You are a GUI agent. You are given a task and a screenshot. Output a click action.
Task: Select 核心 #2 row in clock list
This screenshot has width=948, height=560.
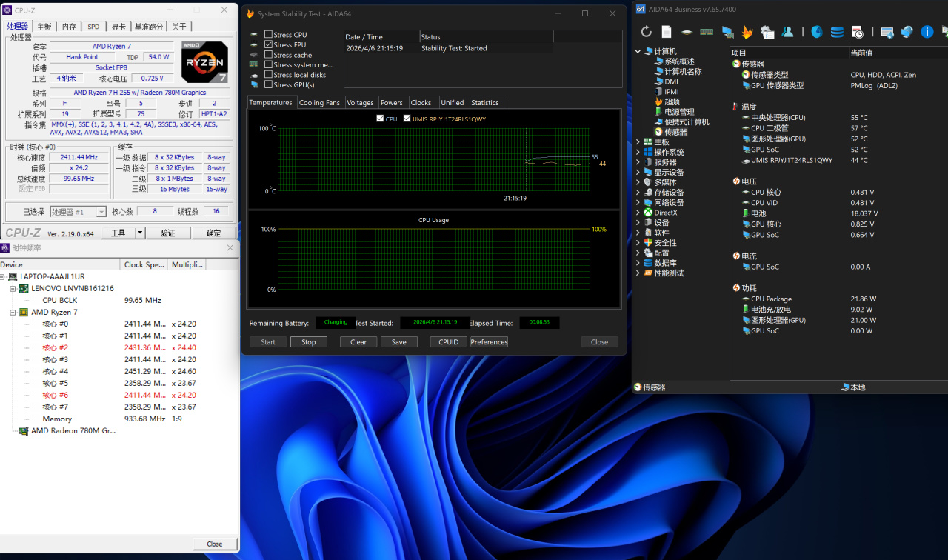(x=56, y=347)
